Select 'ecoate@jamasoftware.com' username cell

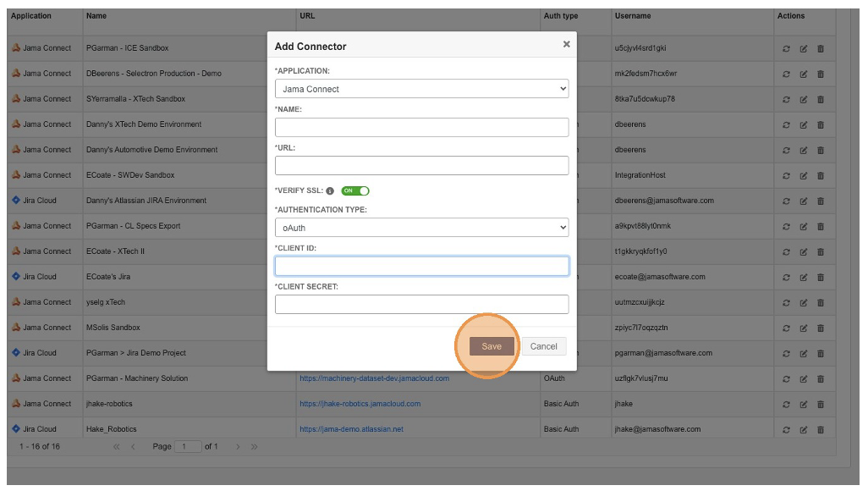point(660,277)
